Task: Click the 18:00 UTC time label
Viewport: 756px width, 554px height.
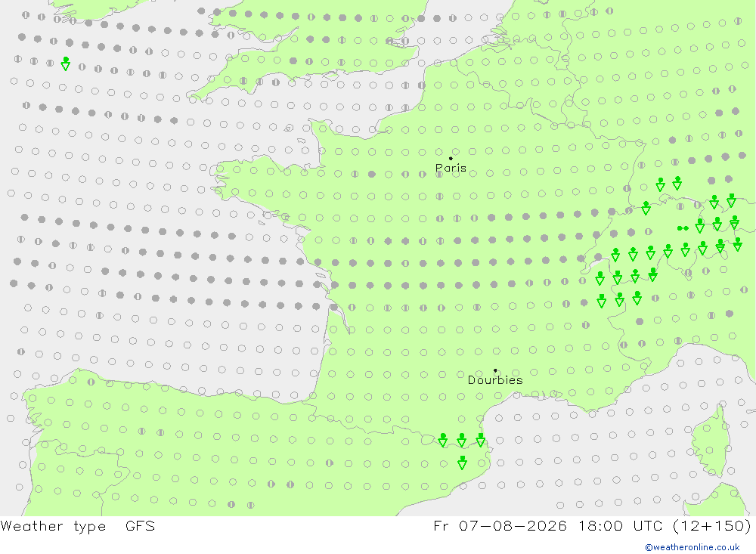Action: tap(621, 525)
